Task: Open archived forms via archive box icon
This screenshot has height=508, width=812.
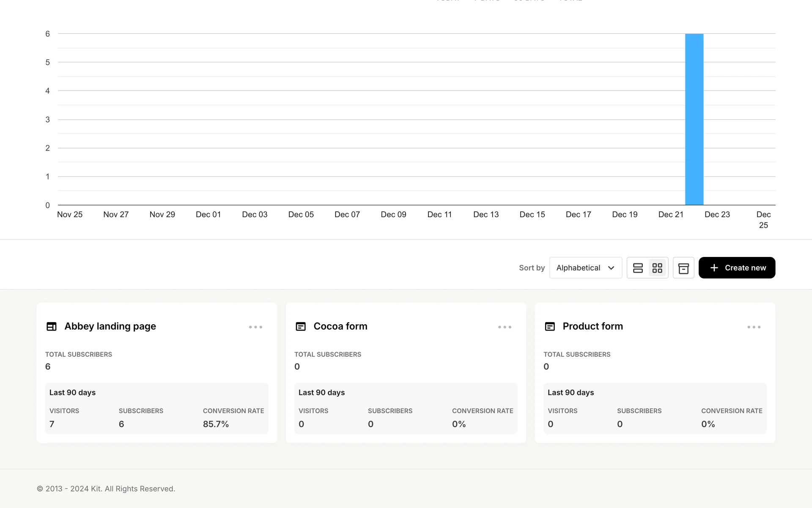Action: (x=683, y=268)
